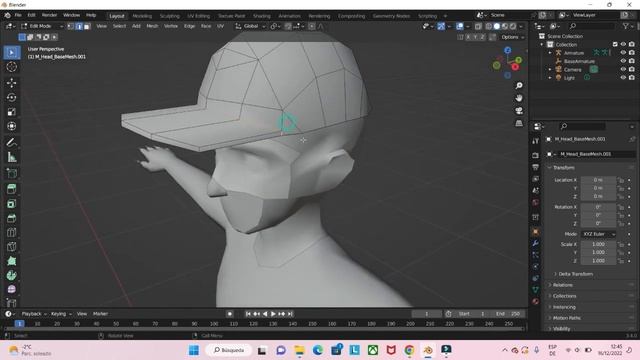Expand the Armature tree item
The height and width of the screenshot is (360, 640).
click(550, 53)
